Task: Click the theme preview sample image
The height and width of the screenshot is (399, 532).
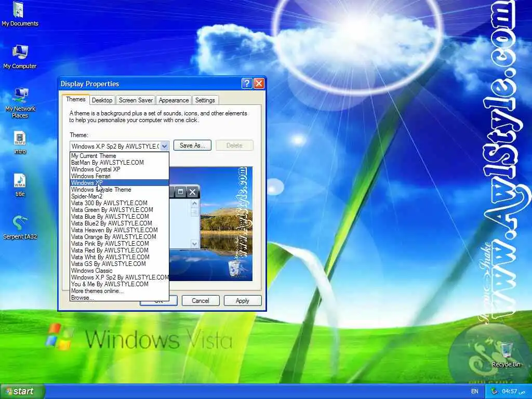Action: coord(211,224)
